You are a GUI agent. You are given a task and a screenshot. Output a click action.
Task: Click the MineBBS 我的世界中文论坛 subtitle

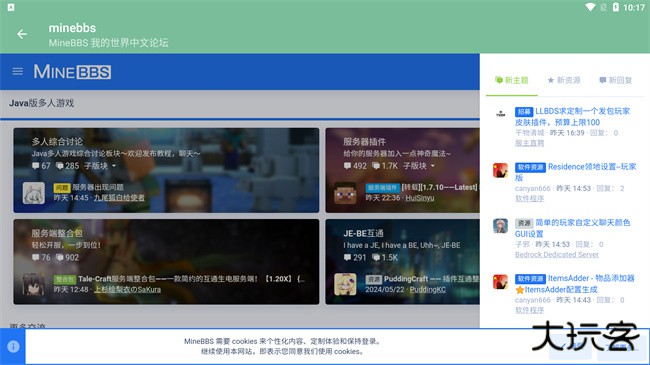[108, 43]
